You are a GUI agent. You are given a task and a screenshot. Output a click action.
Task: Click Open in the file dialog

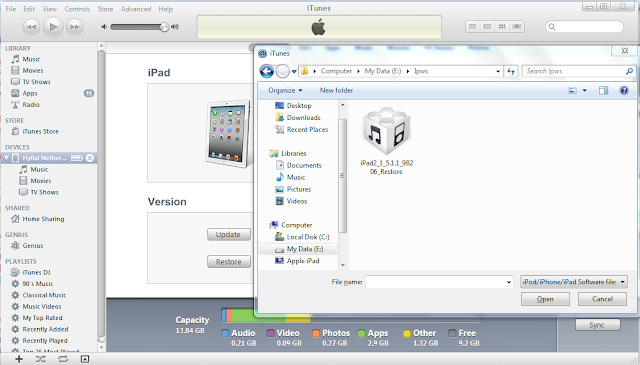point(545,299)
